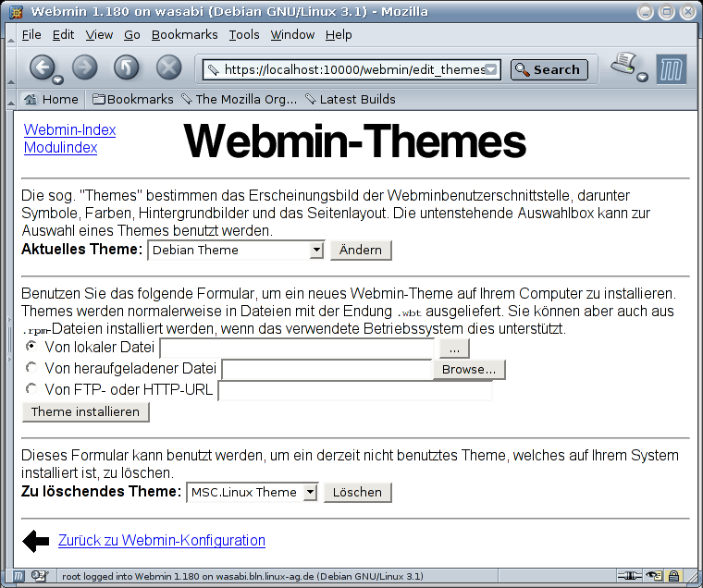Open the Bookmarks folder in personal toolbar
The width and height of the screenshot is (703, 588).
click(x=133, y=99)
